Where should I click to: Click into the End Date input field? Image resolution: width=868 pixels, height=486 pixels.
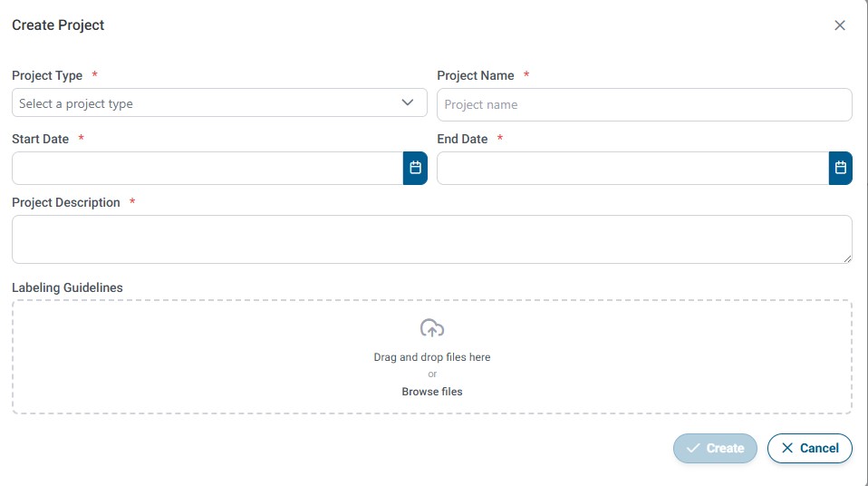[x=632, y=168]
